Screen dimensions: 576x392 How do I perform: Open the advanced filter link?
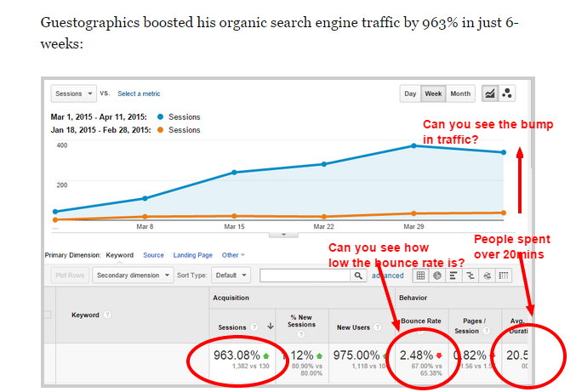(x=388, y=276)
